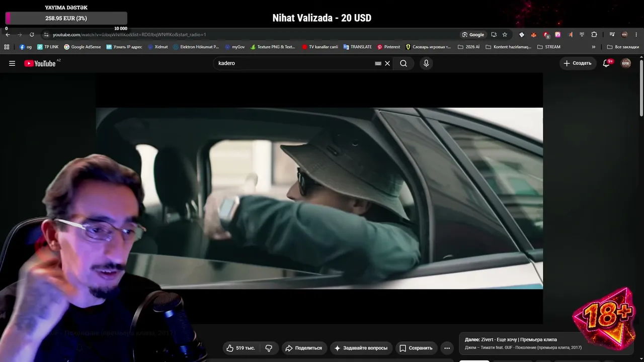
Task: Open the white diamond tag extension icon
Action: pos(522,35)
